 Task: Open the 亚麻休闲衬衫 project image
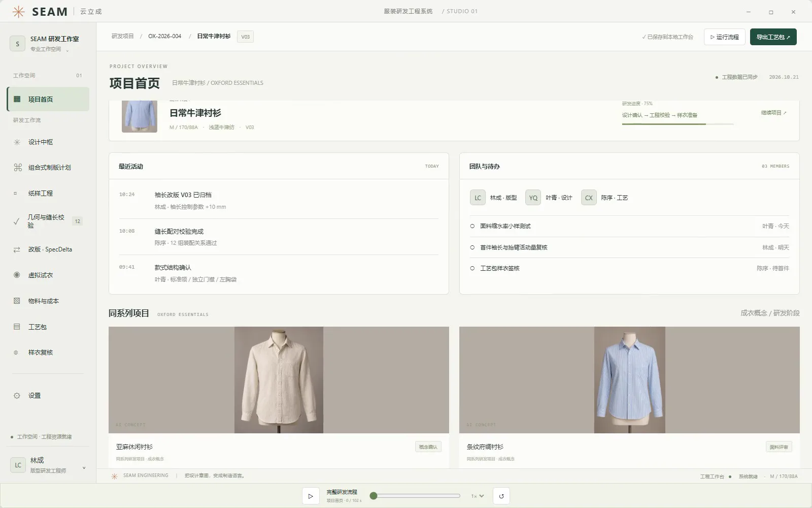[x=279, y=380]
